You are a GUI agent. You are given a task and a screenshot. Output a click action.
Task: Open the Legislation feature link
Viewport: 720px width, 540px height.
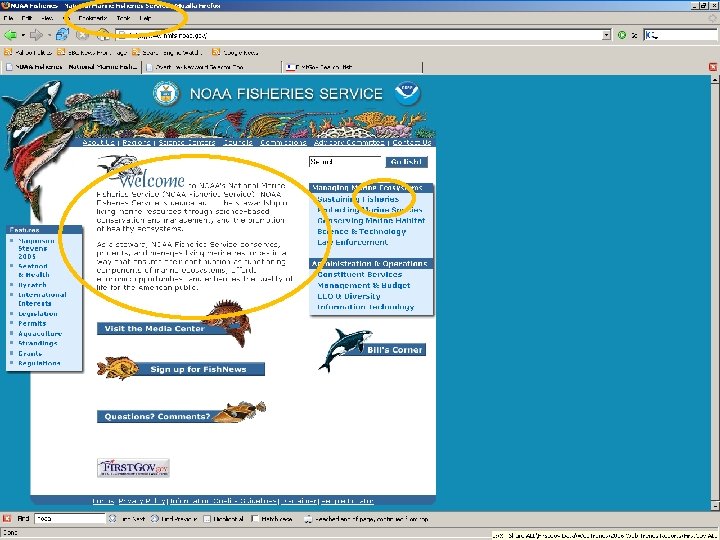(x=38, y=314)
